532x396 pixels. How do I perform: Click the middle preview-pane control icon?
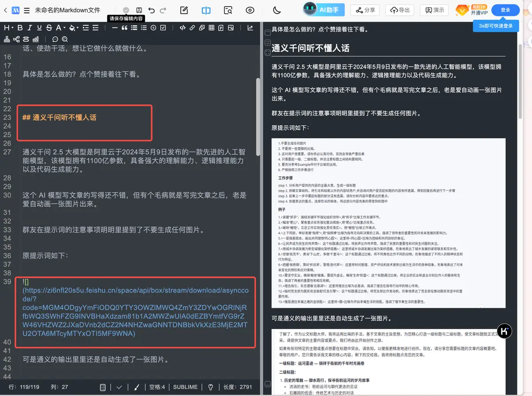pyautogui.click(x=267, y=43)
